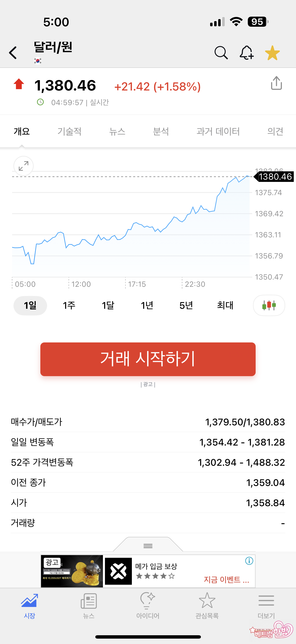296x644 pixels.
Task: Tap the back arrow icon
Action: [13, 53]
